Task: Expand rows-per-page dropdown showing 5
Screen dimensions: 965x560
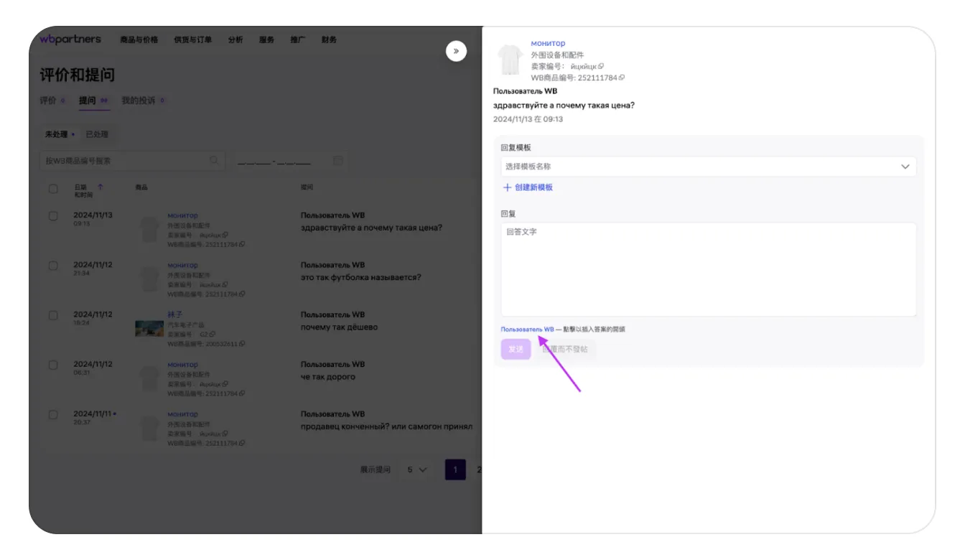Action: click(417, 470)
